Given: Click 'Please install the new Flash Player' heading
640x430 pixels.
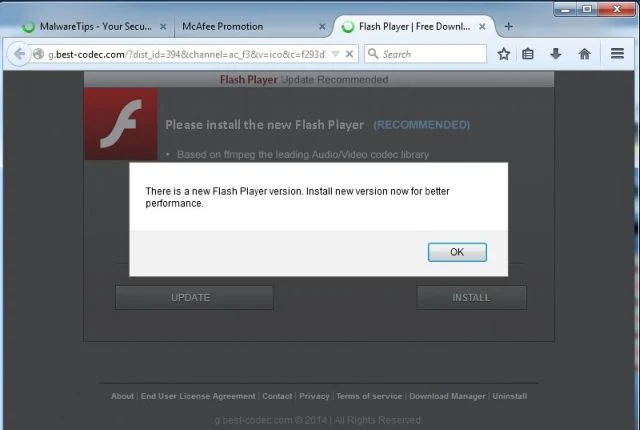Looking at the screenshot, I should [264, 124].
